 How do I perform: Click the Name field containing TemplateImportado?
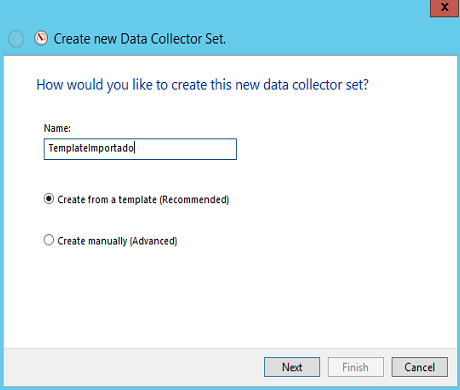pos(140,149)
